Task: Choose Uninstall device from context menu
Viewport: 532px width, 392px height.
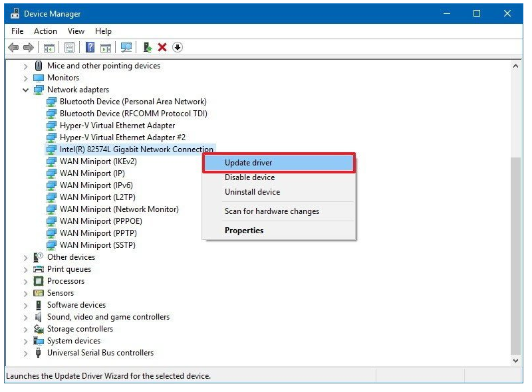Action: point(279,192)
